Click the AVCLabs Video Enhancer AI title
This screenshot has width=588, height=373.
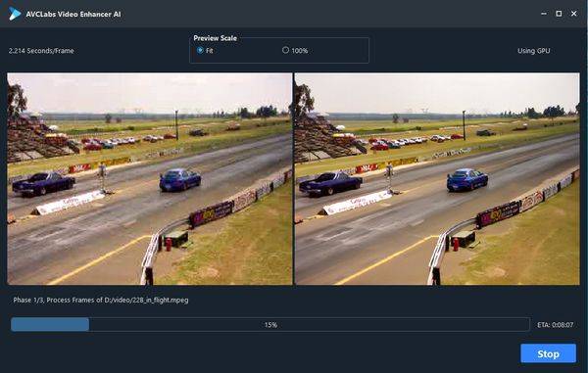coord(73,15)
